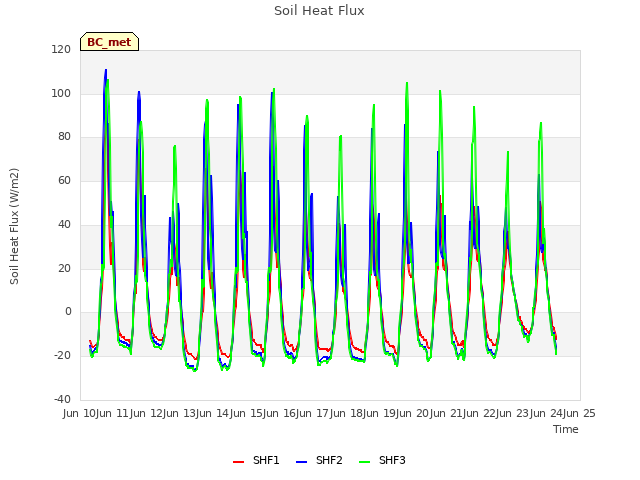Click the Soil Heat Flux chart title
The width and height of the screenshot is (640, 480).
point(319,11)
